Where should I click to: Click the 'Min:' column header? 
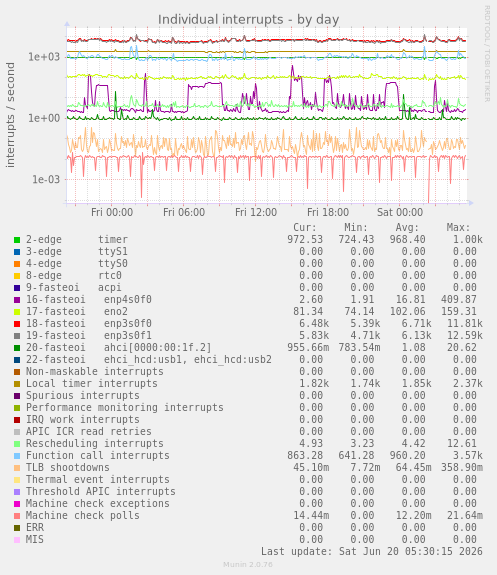[356, 228]
